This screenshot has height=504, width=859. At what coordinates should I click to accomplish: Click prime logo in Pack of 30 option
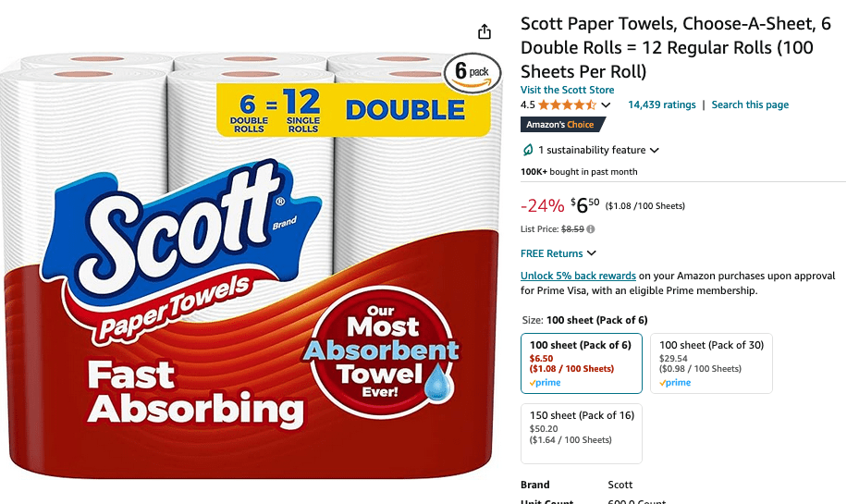click(675, 382)
